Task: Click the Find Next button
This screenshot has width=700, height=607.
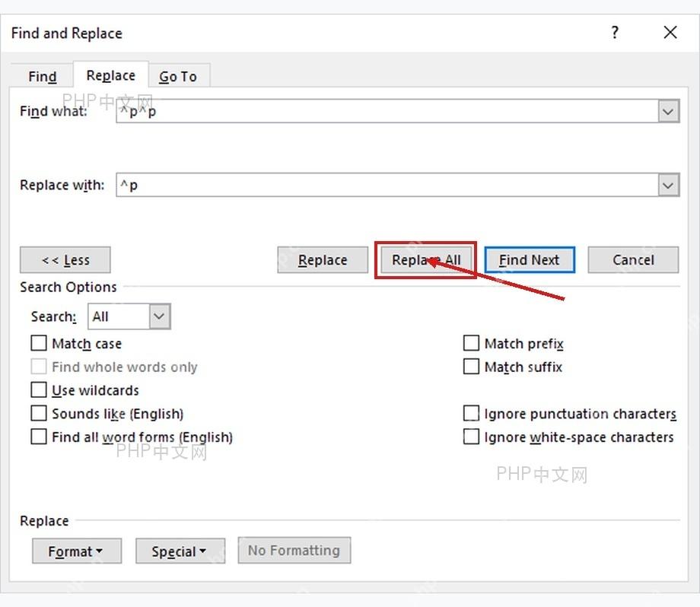Action: (530, 259)
